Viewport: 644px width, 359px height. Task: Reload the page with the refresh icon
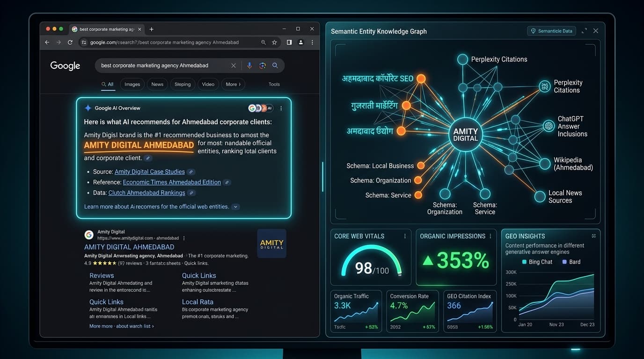[70, 42]
